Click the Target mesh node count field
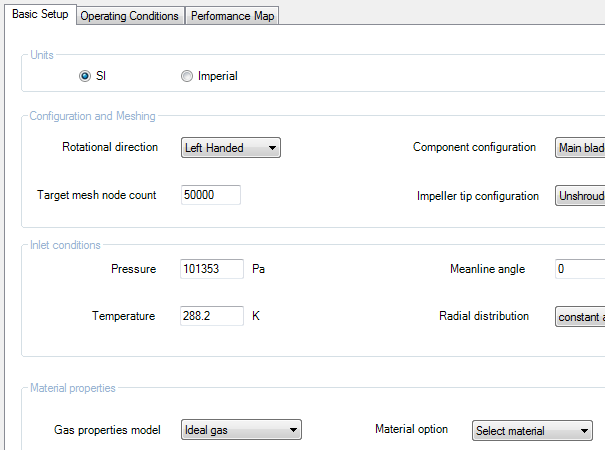The width and height of the screenshot is (605, 450). (211, 195)
